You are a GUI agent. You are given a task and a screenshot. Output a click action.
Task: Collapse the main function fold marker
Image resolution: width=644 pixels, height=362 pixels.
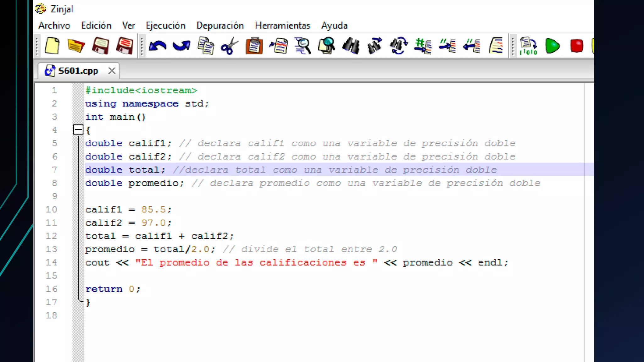[78, 129]
